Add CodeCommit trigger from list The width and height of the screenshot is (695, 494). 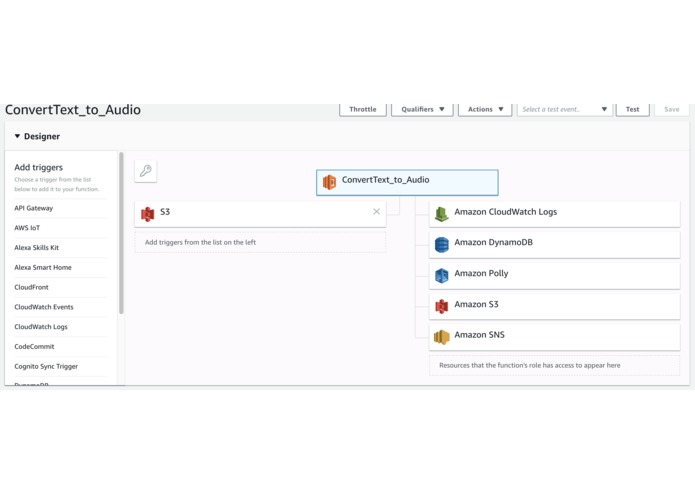pos(34,346)
